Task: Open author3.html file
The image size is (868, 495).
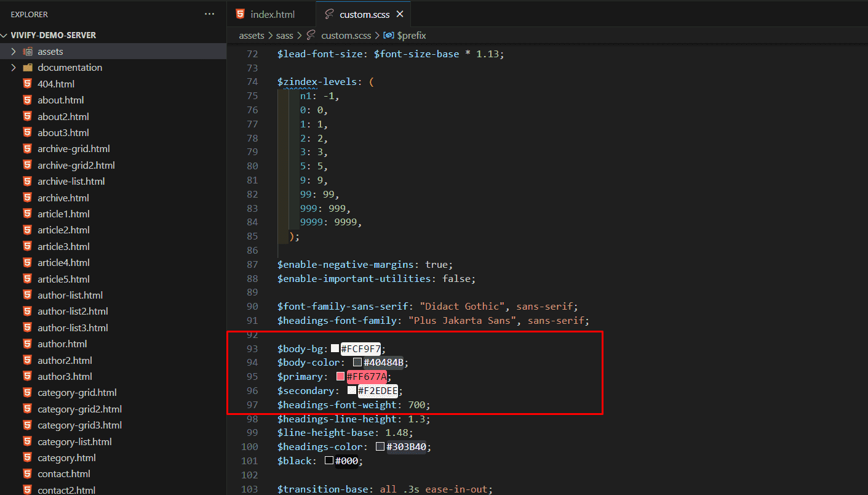Action: 65,376
